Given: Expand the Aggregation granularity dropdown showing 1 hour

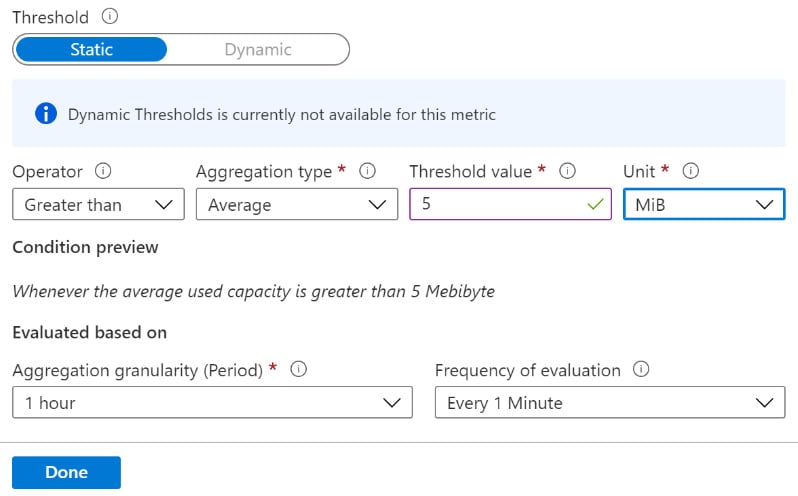Looking at the screenshot, I should (x=212, y=403).
